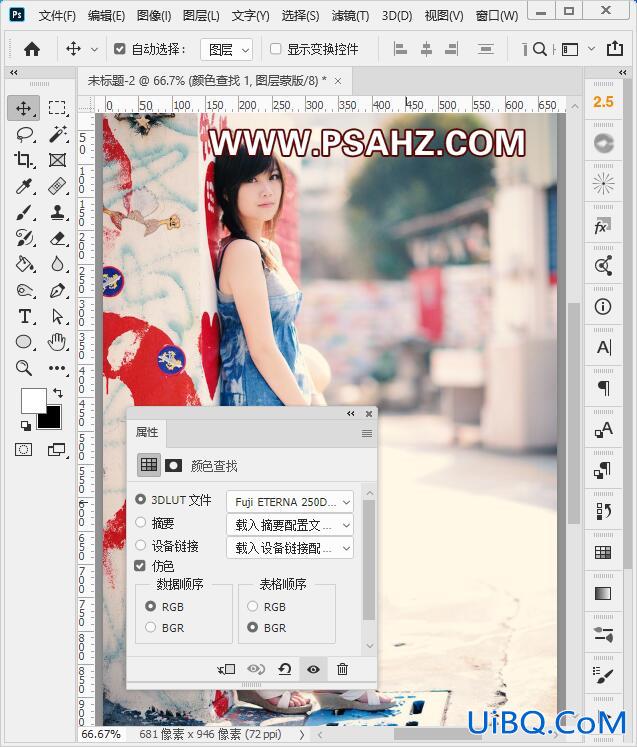Select the 设备链接 radio button
The width and height of the screenshot is (637, 747).
click(x=140, y=545)
